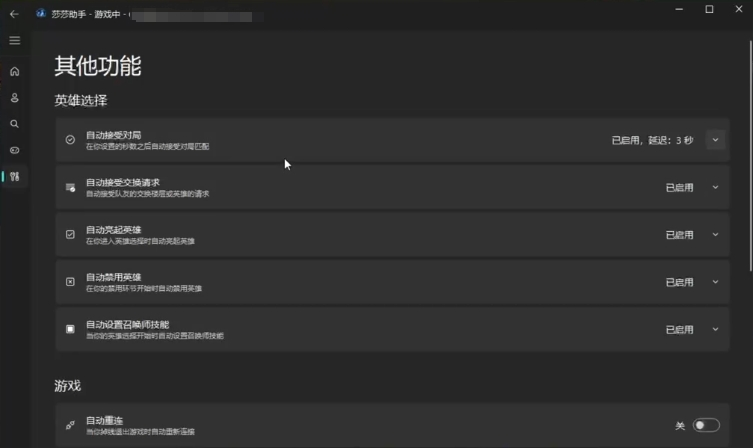Select the tools icon in sidebar
The image size is (753, 448).
[x=14, y=177]
